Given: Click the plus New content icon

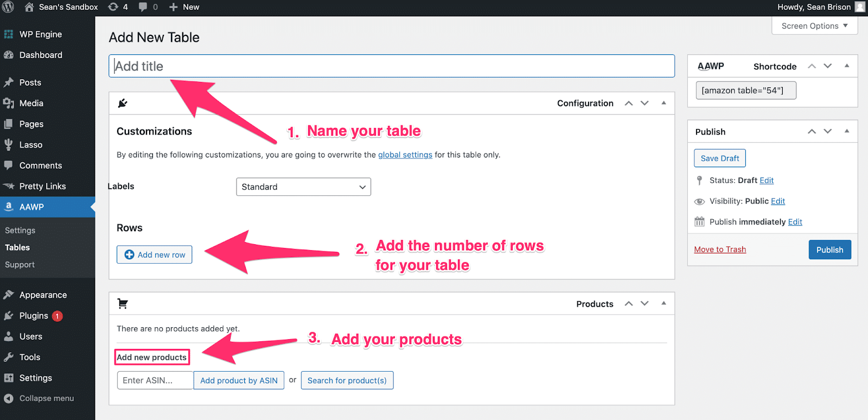Looking at the screenshot, I should [x=174, y=7].
